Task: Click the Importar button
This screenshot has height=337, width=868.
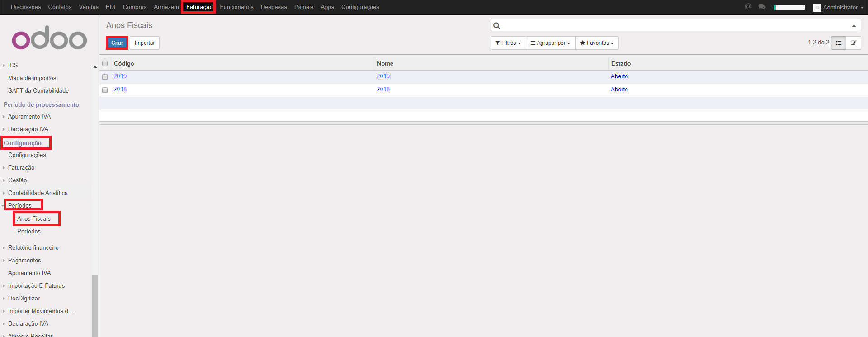Action: [145, 43]
